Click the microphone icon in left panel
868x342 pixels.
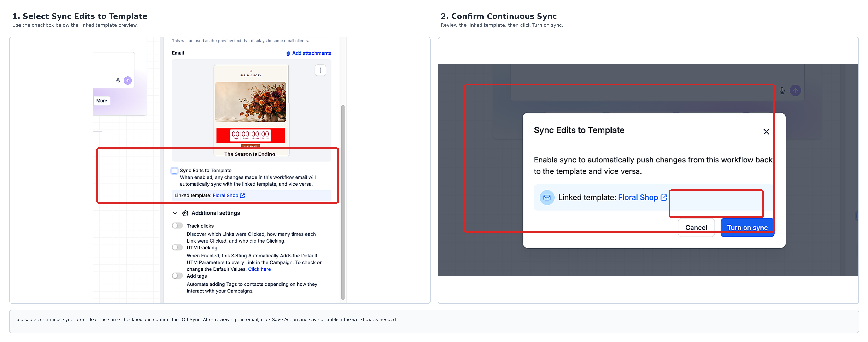point(118,81)
